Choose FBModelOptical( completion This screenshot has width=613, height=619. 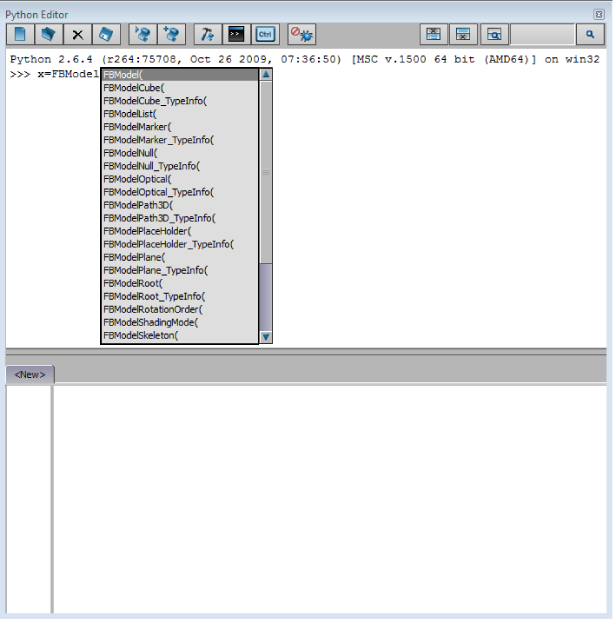[x=180, y=179]
